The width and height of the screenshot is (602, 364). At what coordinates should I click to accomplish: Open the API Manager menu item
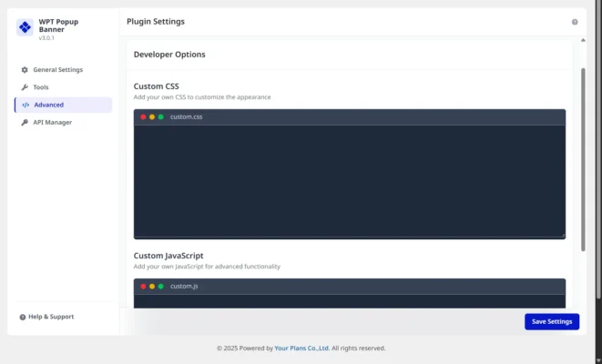click(64, 122)
